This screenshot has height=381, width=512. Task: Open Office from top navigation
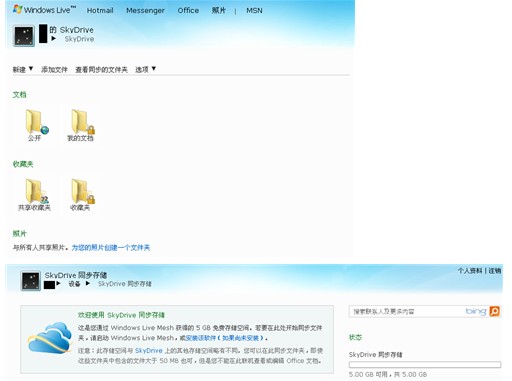point(188,11)
